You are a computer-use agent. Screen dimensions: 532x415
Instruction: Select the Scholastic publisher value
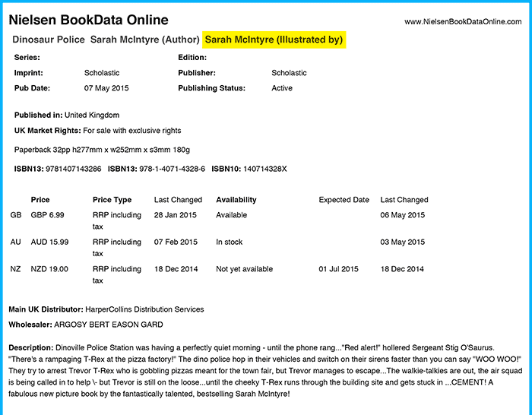289,73
